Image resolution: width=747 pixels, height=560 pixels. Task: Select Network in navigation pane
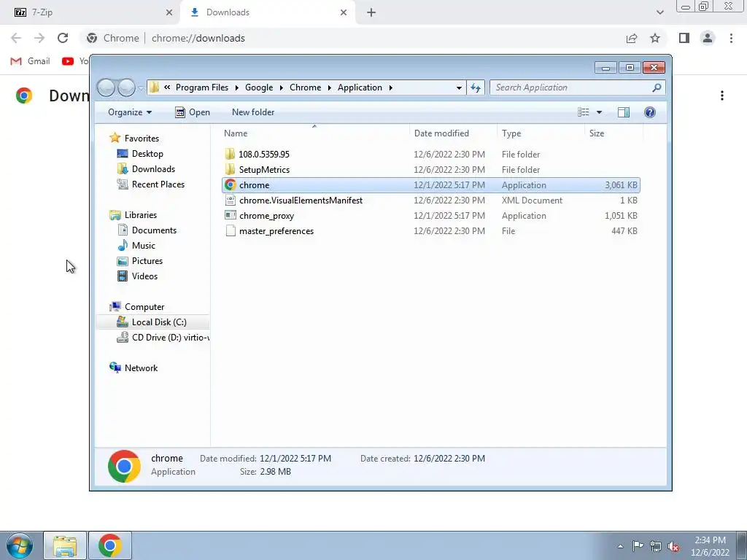click(141, 368)
